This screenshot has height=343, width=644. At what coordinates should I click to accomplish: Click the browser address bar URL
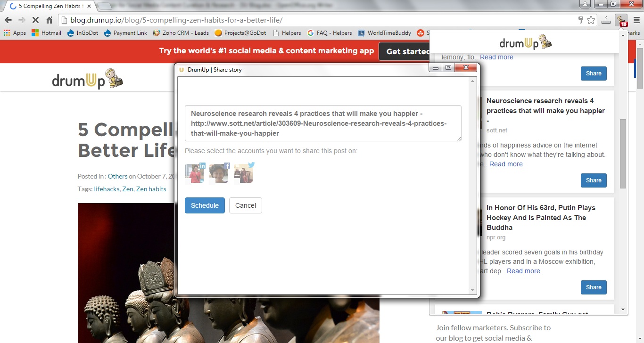tap(176, 20)
